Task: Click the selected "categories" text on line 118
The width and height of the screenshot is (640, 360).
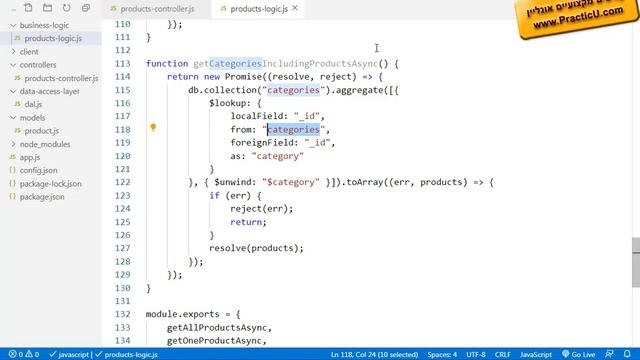Action: (293, 130)
